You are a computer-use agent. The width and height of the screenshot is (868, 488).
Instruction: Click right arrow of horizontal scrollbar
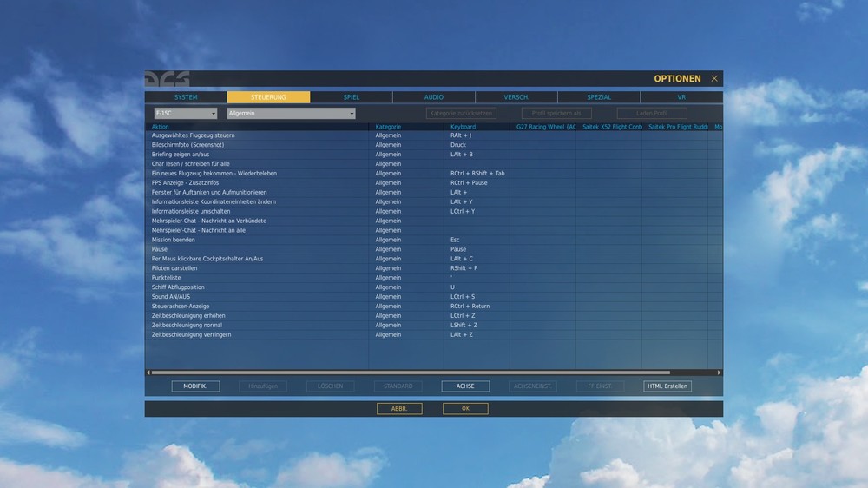pyautogui.click(x=719, y=373)
